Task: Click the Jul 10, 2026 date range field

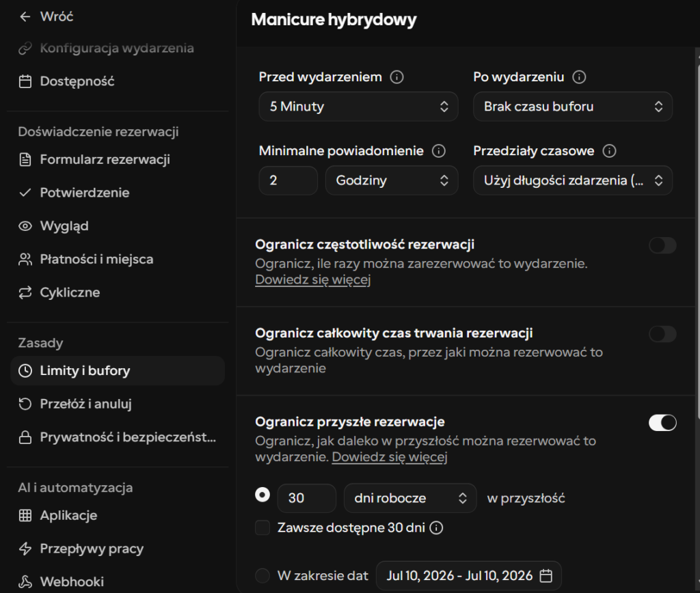Action: tap(469, 576)
